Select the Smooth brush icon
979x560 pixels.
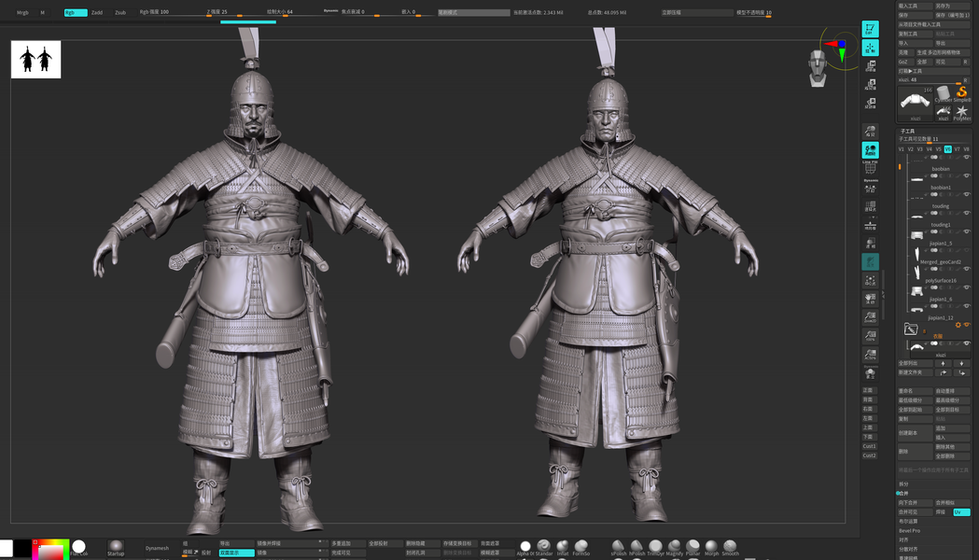[730, 548]
